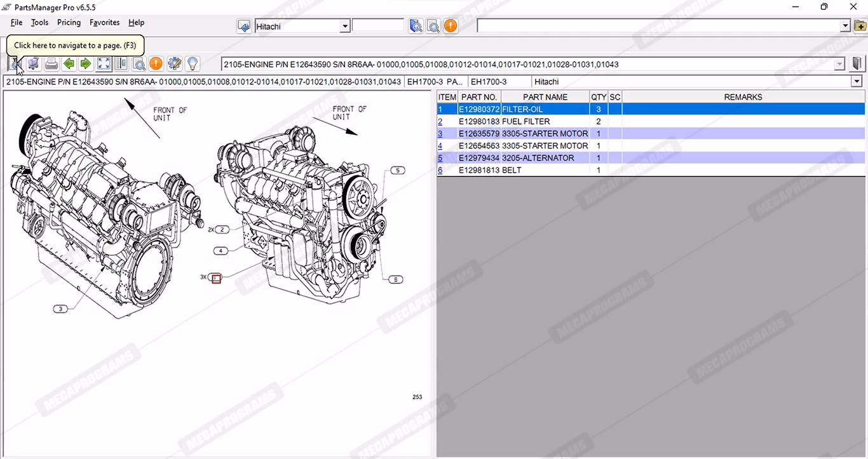The width and height of the screenshot is (868, 459).
Task: Go to previous page with green left arrow
Action: point(69,64)
